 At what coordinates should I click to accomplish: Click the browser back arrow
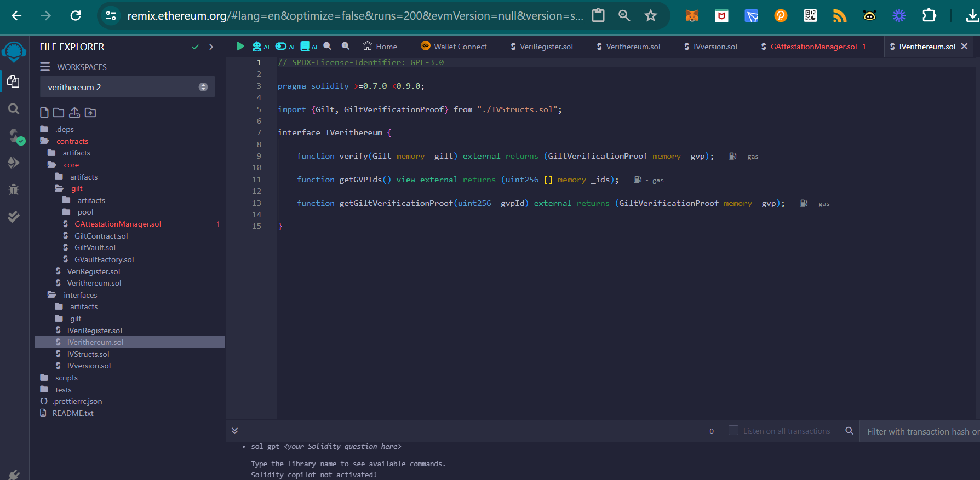(x=16, y=15)
